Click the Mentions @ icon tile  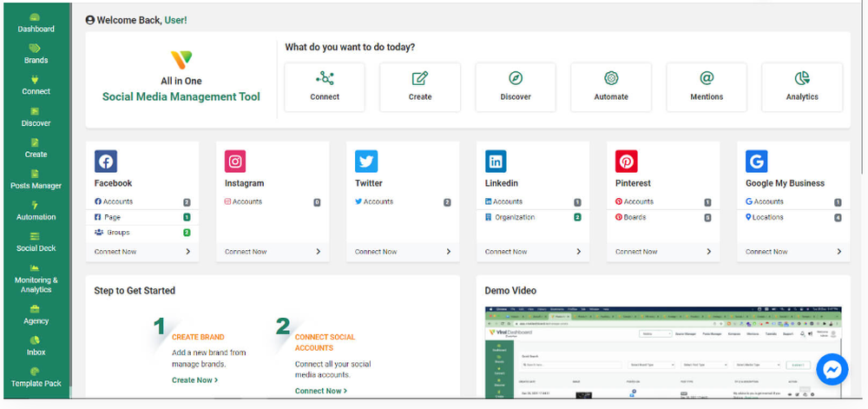tap(707, 88)
